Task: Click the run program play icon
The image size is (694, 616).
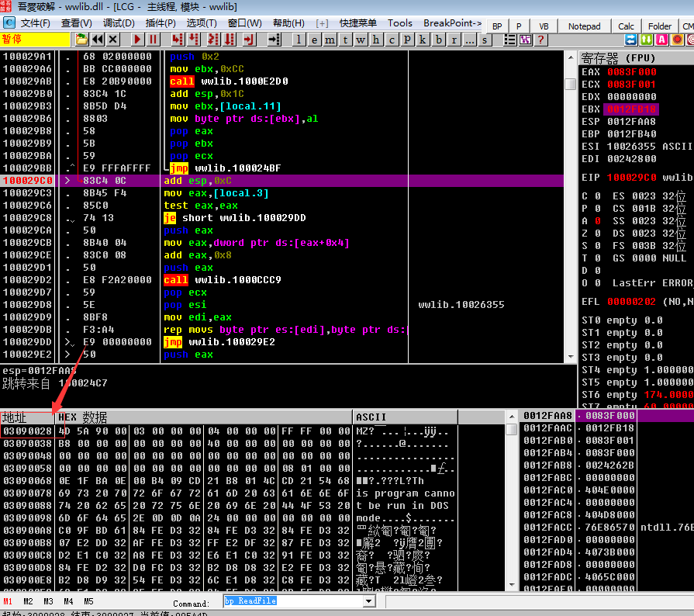Action: [x=137, y=40]
